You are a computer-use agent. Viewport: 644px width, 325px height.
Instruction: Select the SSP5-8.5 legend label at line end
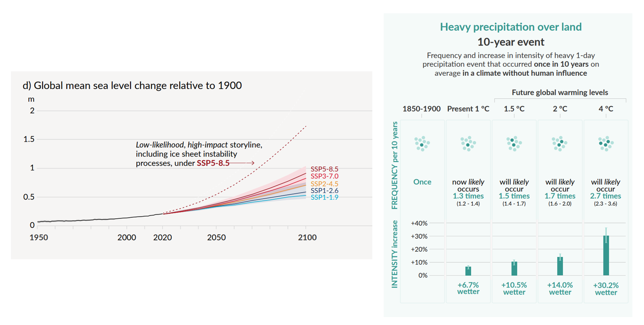pyautogui.click(x=324, y=169)
